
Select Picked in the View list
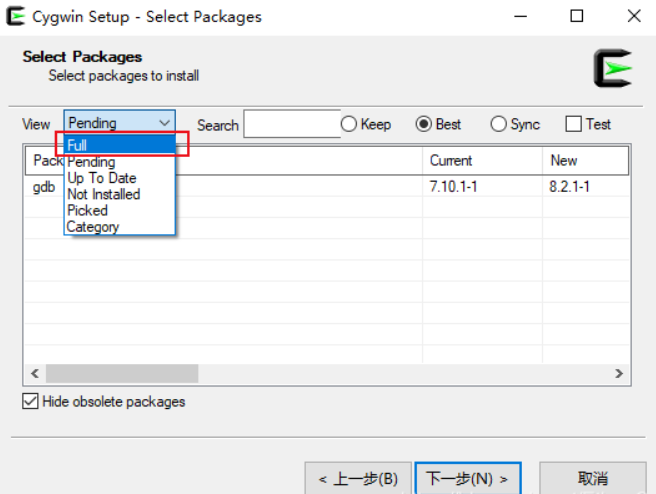[x=120, y=210]
